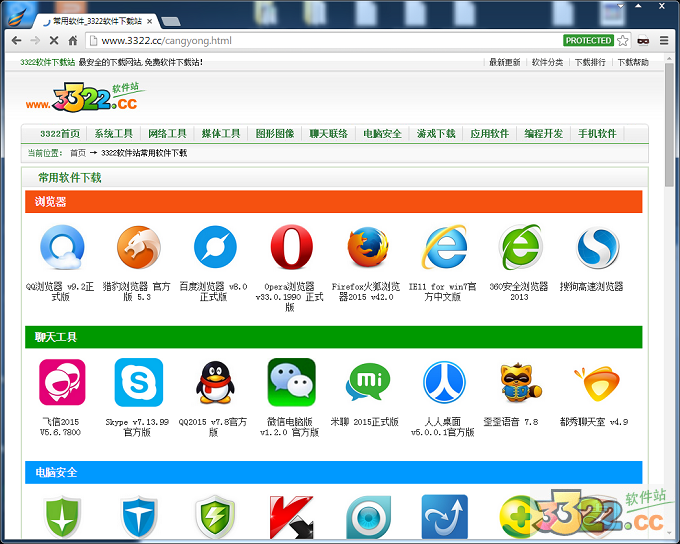Click the Skype v7.13.99 官方版 label
The image size is (680, 544).
coord(137,427)
